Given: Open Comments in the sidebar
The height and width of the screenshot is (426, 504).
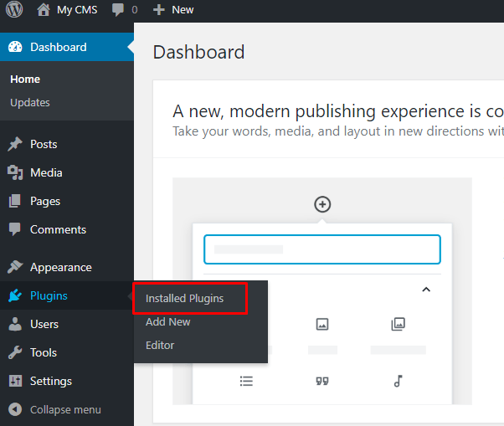Looking at the screenshot, I should pyautogui.click(x=57, y=229).
